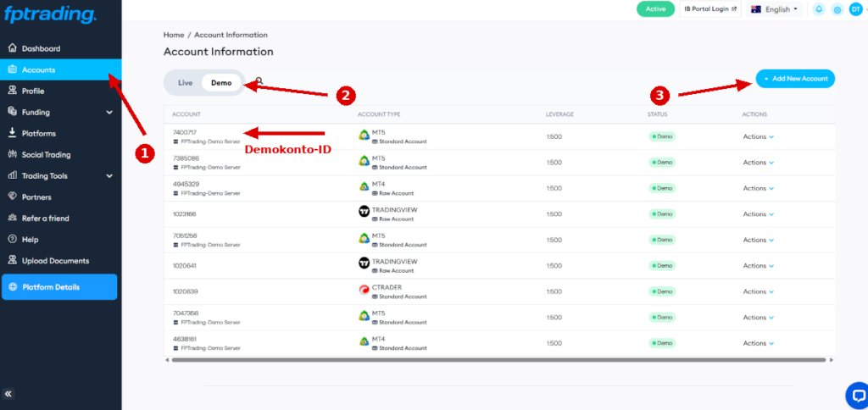Open Actions dropdown for account 7400717
The height and width of the screenshot is (410, 868).
758,136
